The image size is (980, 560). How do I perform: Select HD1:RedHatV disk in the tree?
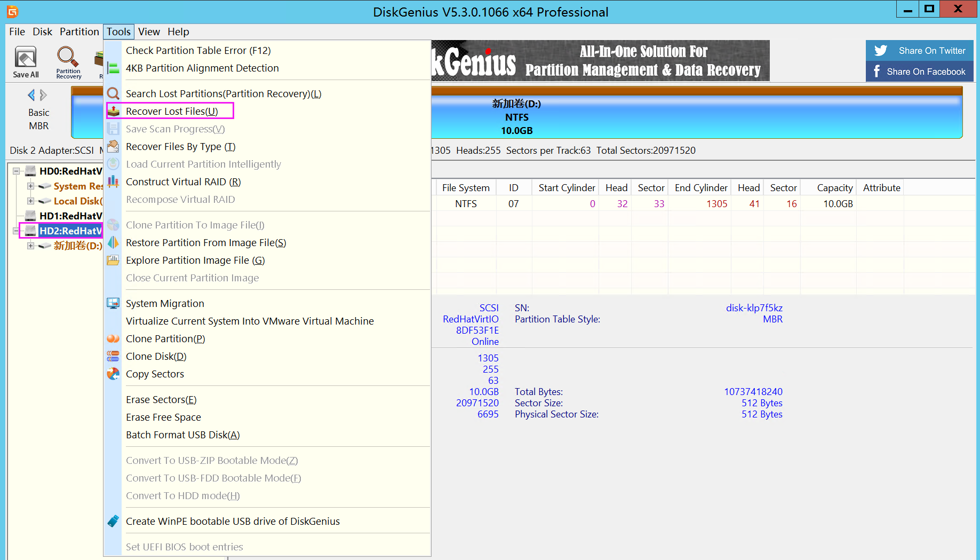coord(71,216)
